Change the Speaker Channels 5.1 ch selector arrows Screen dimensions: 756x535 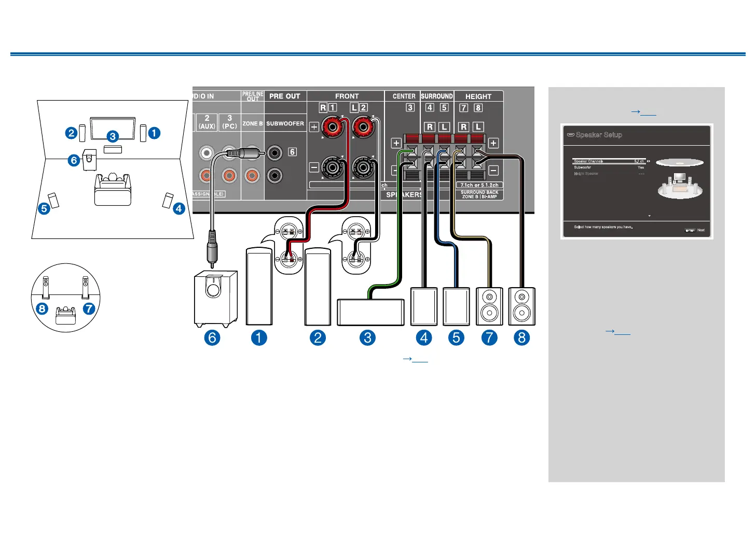(x=648, y=161)
